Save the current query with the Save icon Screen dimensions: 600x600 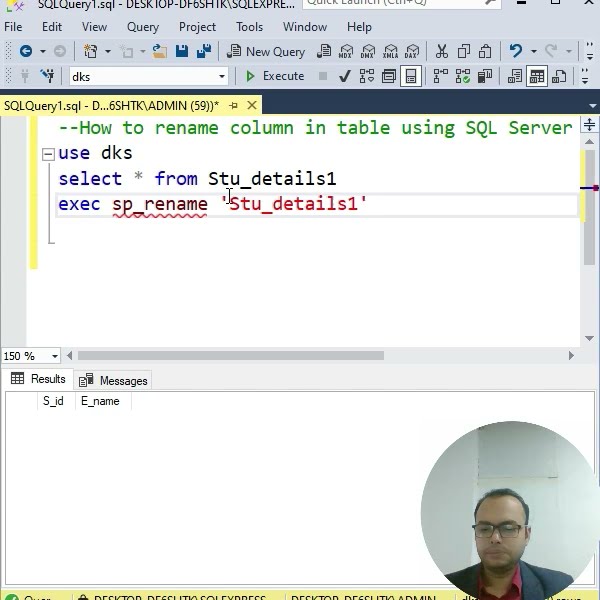click(x=182, y=51)
